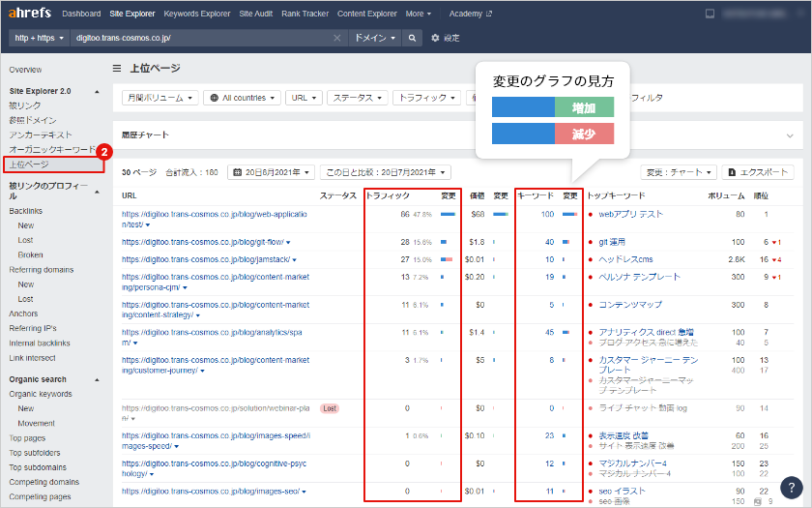The width and height of the screenshot is (812, 508).
Task: Open the web-application/test blog URL
Action: coord(215,220)
